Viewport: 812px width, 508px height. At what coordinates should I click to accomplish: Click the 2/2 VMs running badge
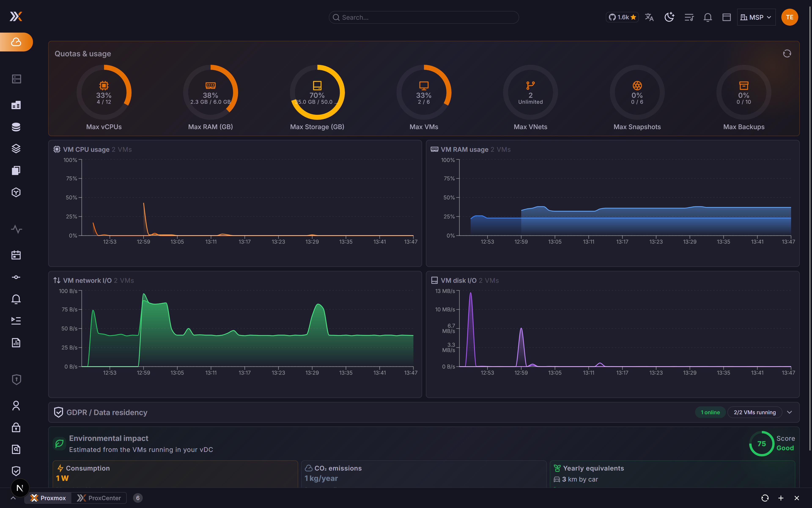[x=755, y=412]
